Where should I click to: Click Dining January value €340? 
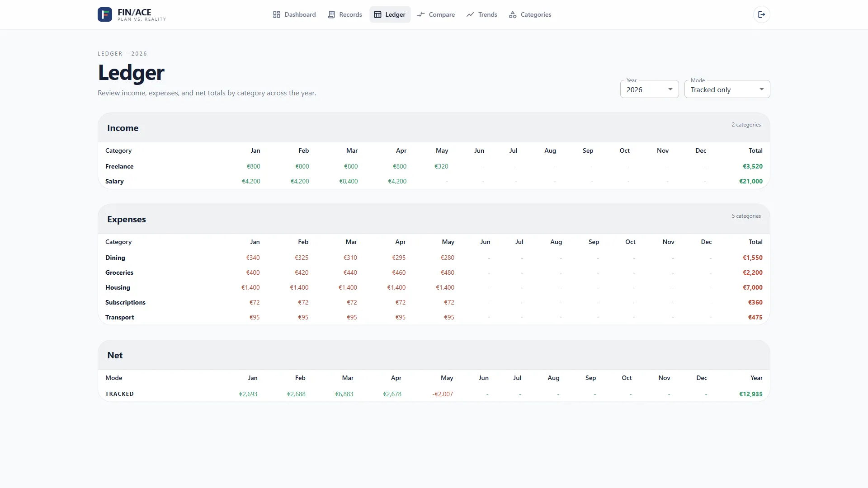253,258
